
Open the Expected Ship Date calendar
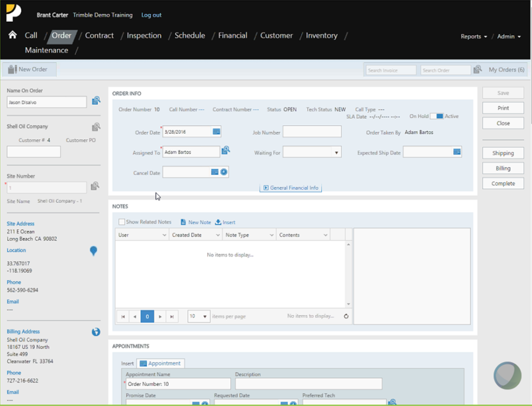(457, 152)
